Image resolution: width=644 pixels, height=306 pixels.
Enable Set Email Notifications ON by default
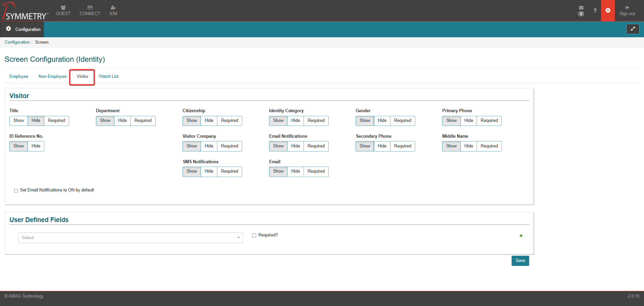coord(16,190)
